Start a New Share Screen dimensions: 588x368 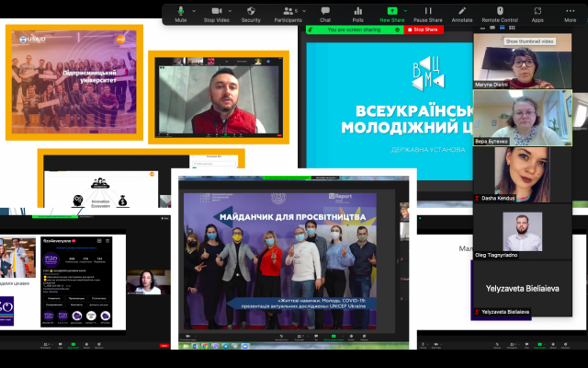click(x=392, y=15)
